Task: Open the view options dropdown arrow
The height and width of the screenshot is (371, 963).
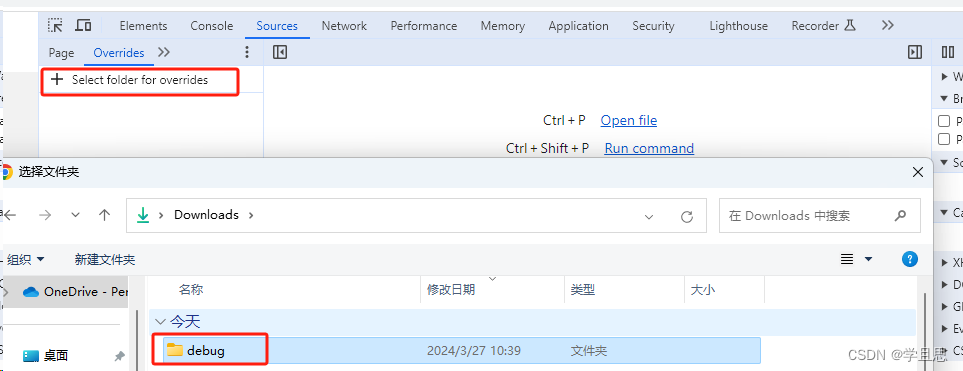Action: point(868,259)
